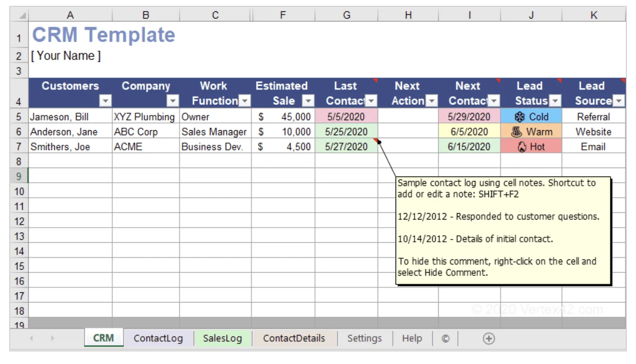The height and width of the screenshot is (364, 636).
Task: Select the Website lead source cell
Action: 594,132
